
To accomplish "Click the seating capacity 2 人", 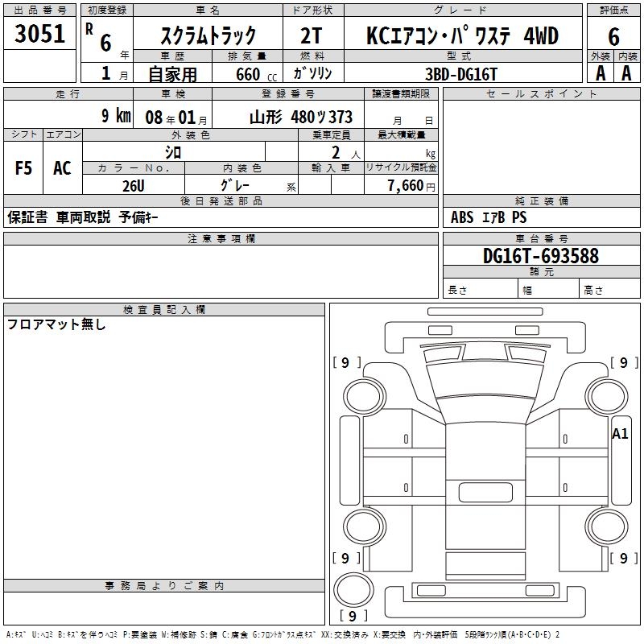I will (x=346, y=152).
